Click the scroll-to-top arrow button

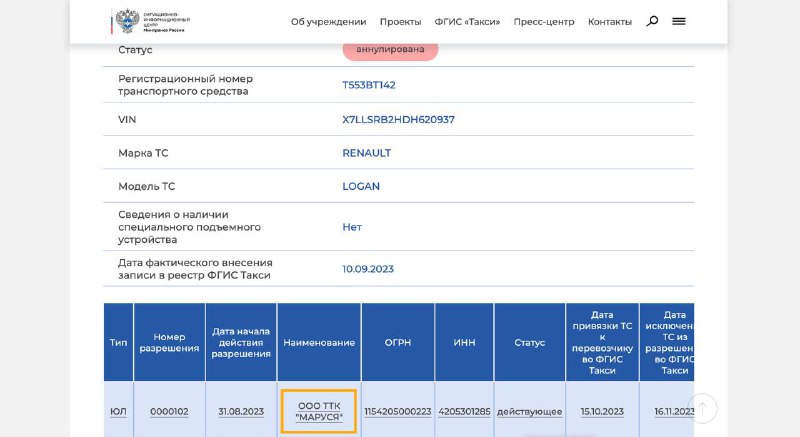coord(702,408)
